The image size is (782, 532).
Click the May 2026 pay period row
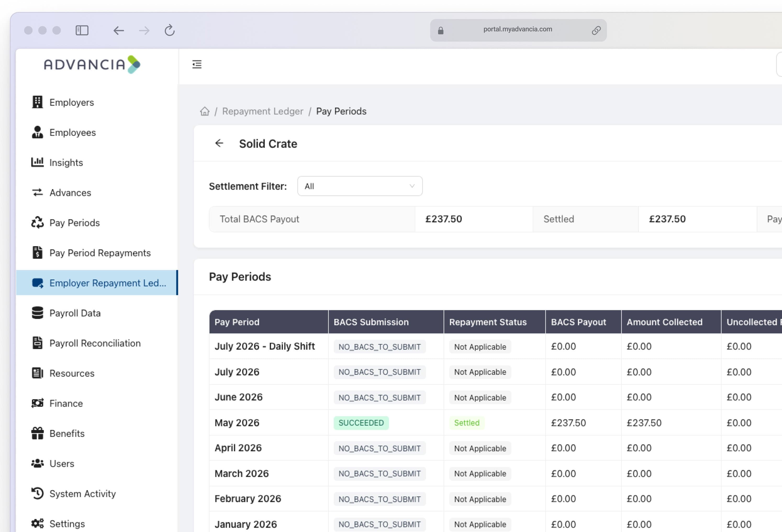[x=495, y=422]
